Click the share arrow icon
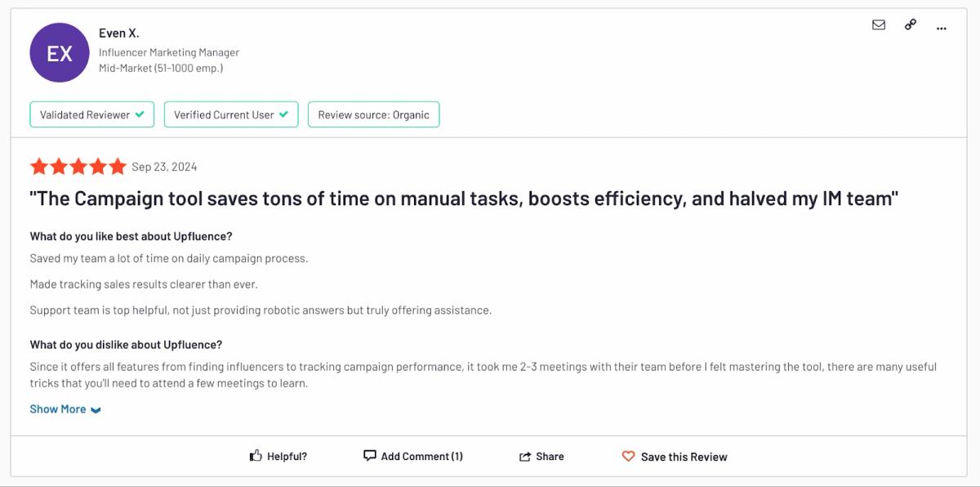 527,456
